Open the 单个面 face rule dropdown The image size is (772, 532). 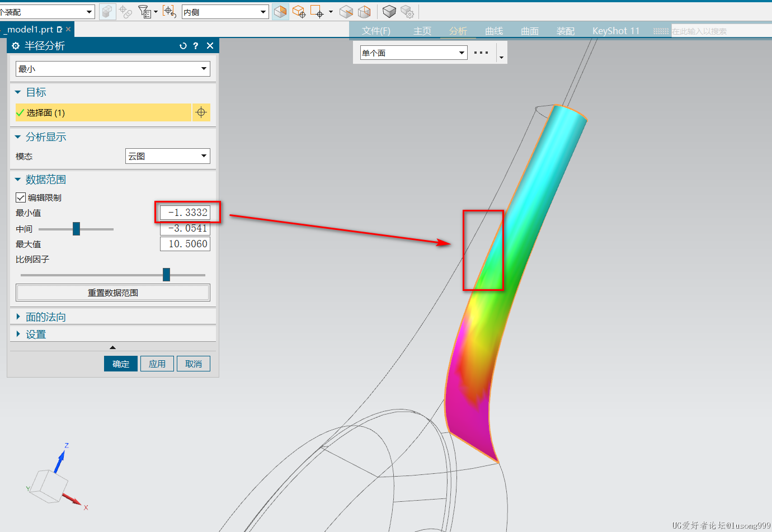pos(413,53)
